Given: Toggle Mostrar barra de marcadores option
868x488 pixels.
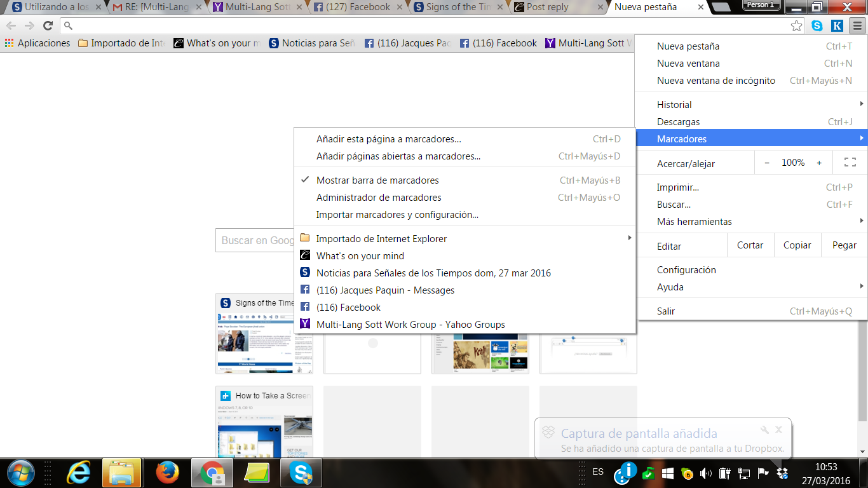Looking at the screenshot, I should click(377, 180).
